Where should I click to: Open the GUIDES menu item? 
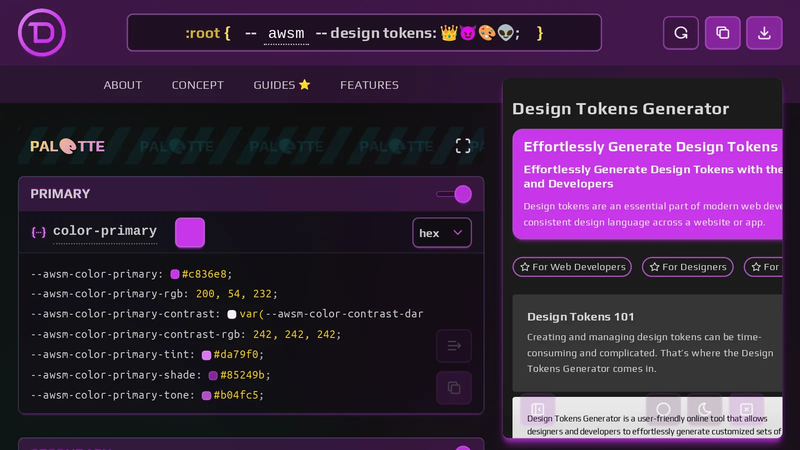click(282, 85)
